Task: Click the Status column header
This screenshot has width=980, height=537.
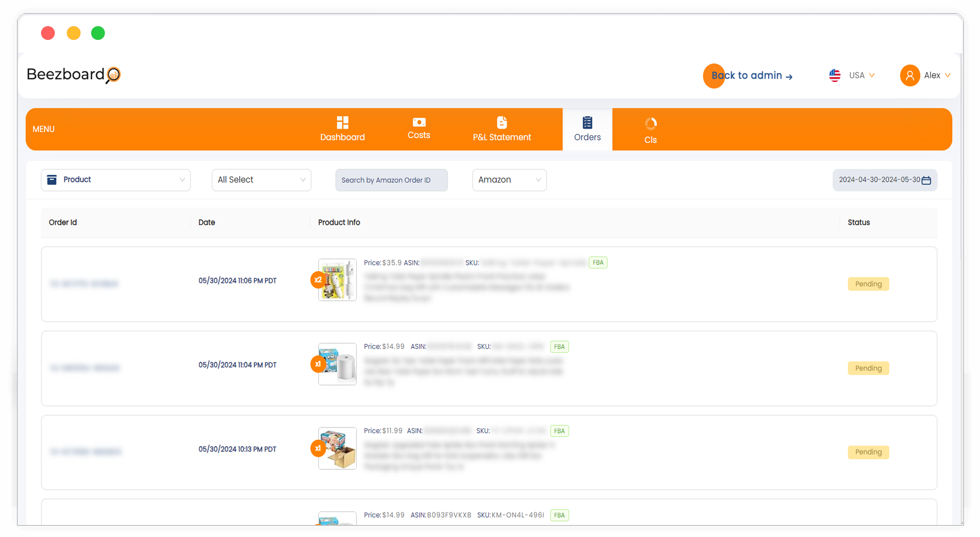Action: point(859,222)
